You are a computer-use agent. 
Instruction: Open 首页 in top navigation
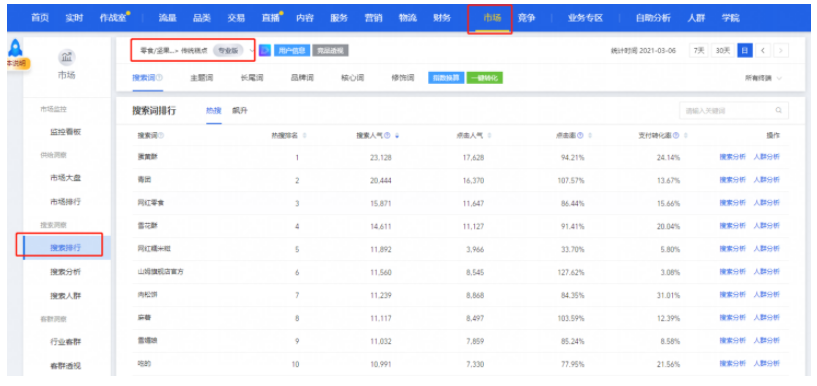[40, 18]
